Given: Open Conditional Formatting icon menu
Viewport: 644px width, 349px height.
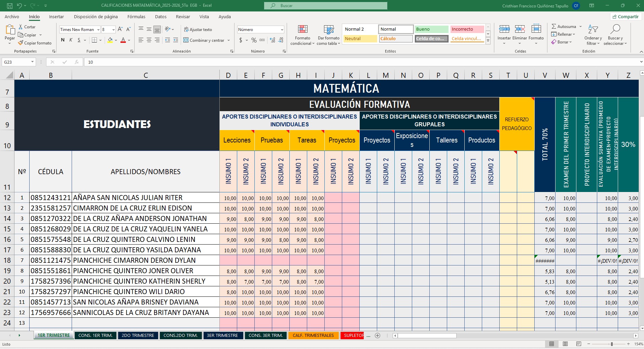Looking at the screenshot, I should tap(302, 30).
